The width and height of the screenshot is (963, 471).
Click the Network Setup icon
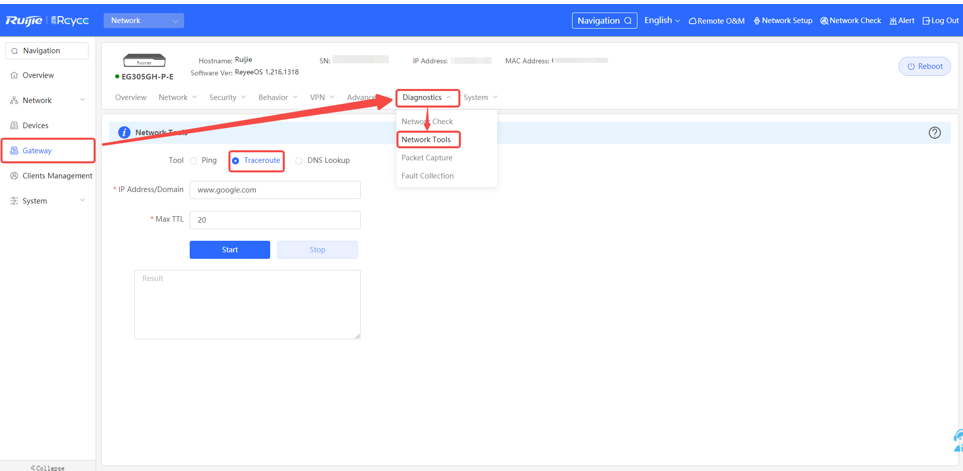coord(757,21)
